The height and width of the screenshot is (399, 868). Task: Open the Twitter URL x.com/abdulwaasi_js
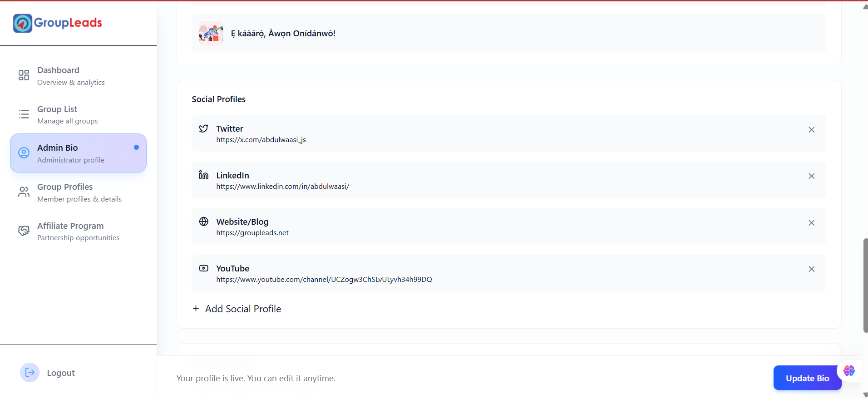[x=261, y=140]
